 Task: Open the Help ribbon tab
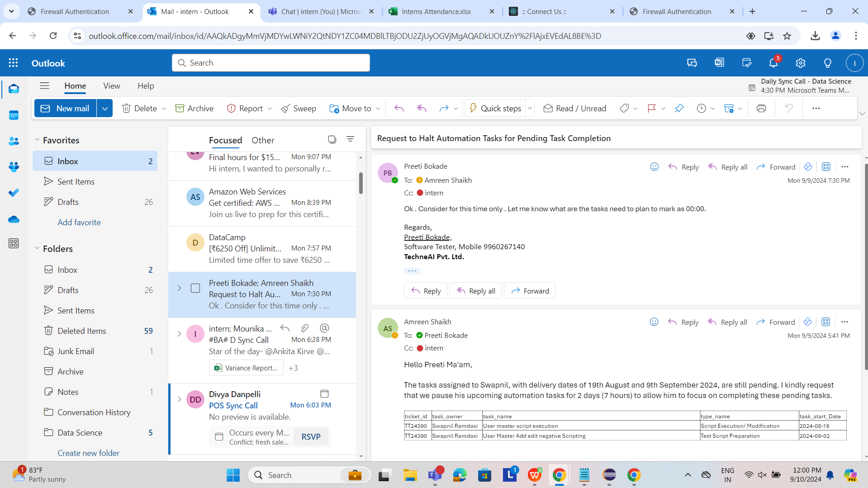pyautogui.click(x=146, y=86)
